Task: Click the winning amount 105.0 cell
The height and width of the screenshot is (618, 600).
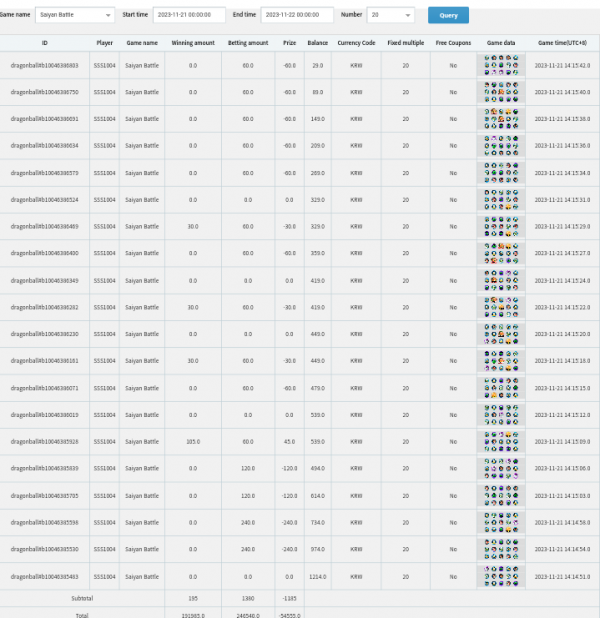Action: click(193, 442)
